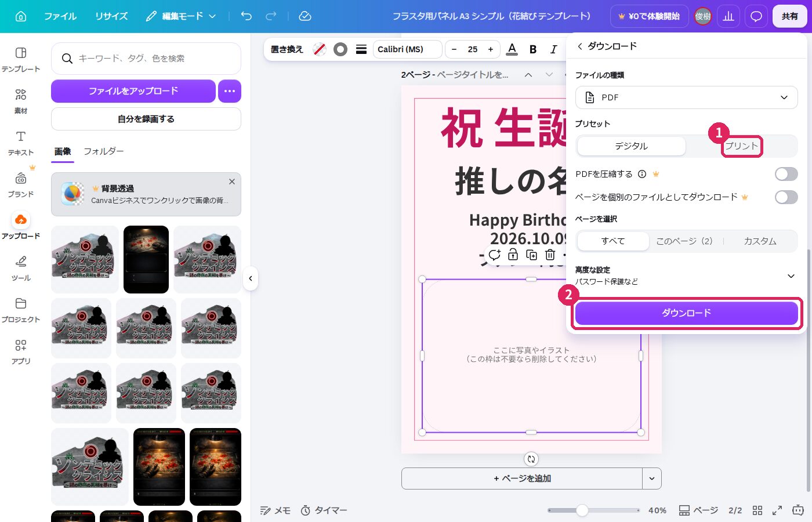The image size is (812, 522).
Task: Open the Tools (ツール) sidebar panel
Action: click(x=21, y=268)
